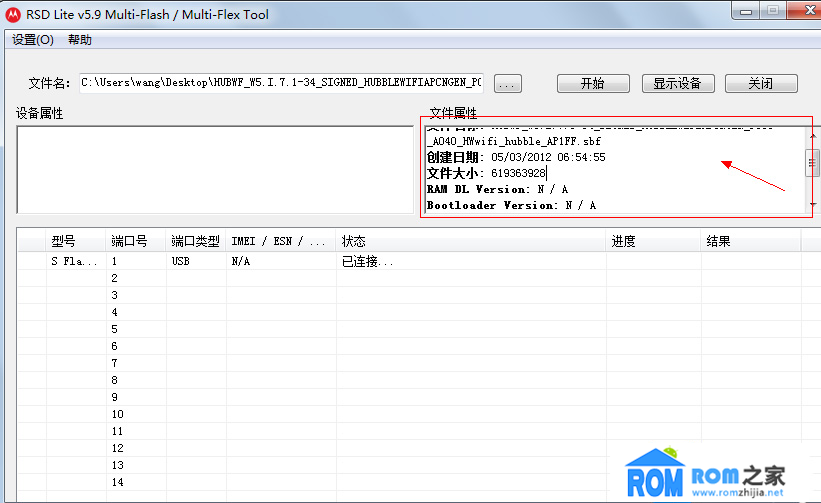Click the 进度 column header
The image size is (821, 503).
[653, 241]
